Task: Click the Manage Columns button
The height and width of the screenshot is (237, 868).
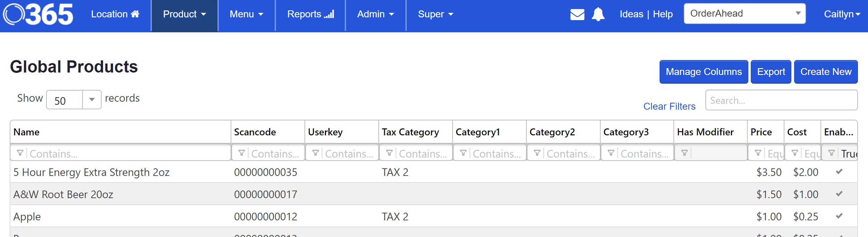Action: [703, 72]
